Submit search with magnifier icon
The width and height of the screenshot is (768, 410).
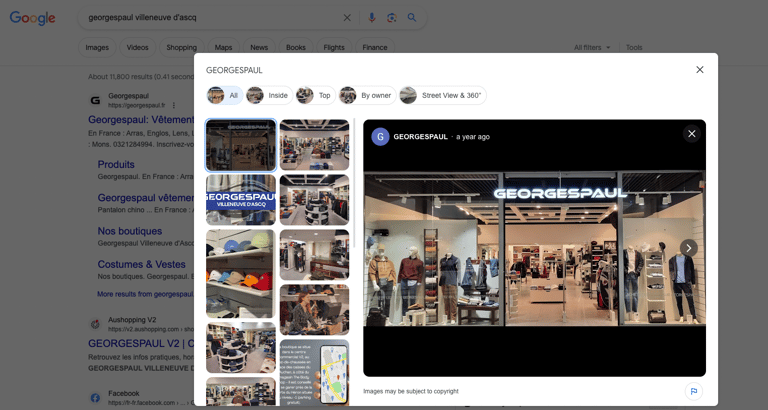tap(412, 18)
